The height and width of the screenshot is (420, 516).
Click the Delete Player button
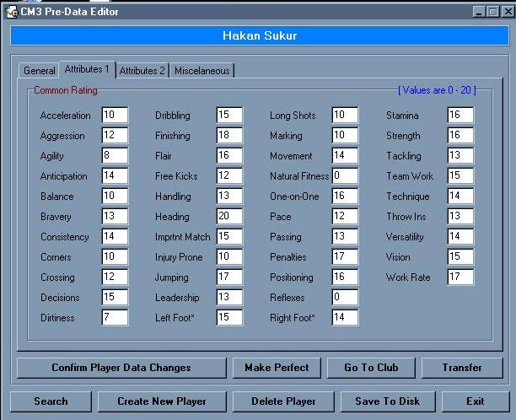(283, 401)
